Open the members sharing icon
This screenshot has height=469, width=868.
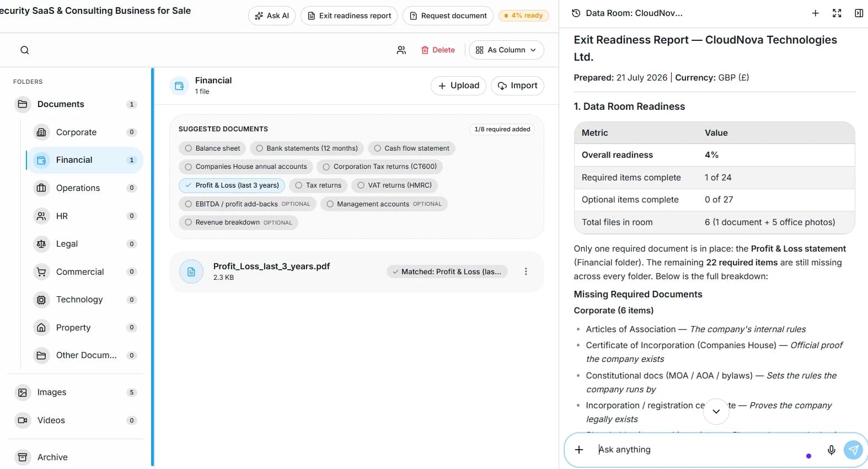401,50
